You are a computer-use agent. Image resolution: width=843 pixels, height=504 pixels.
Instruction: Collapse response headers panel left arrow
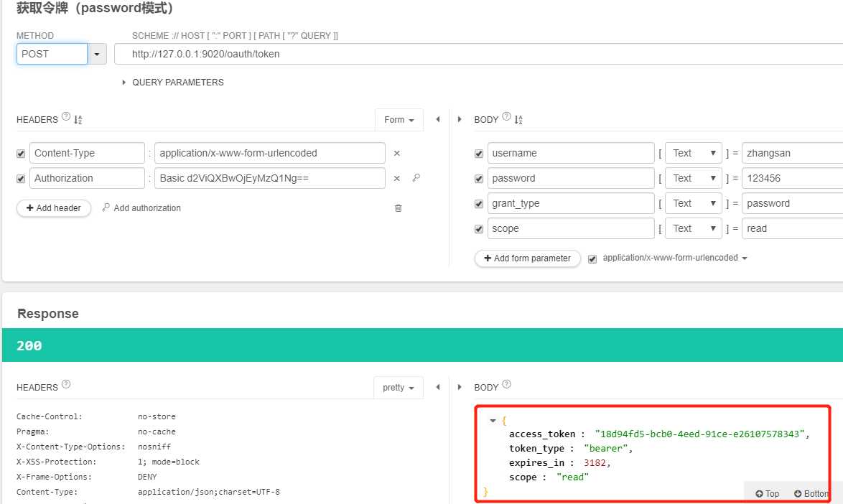[437, 387]
